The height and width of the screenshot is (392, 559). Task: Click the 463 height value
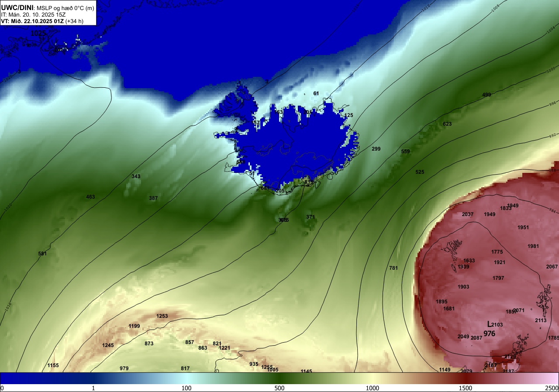coord(90,197)
